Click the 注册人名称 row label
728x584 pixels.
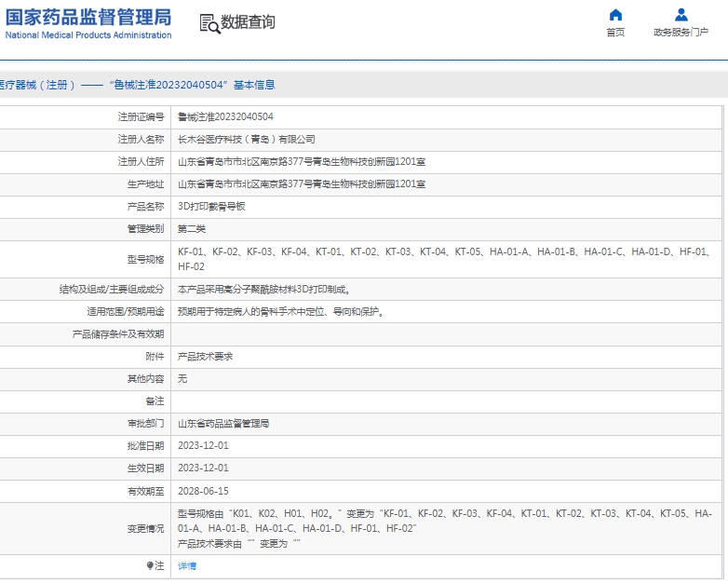[x=141, y=139]
